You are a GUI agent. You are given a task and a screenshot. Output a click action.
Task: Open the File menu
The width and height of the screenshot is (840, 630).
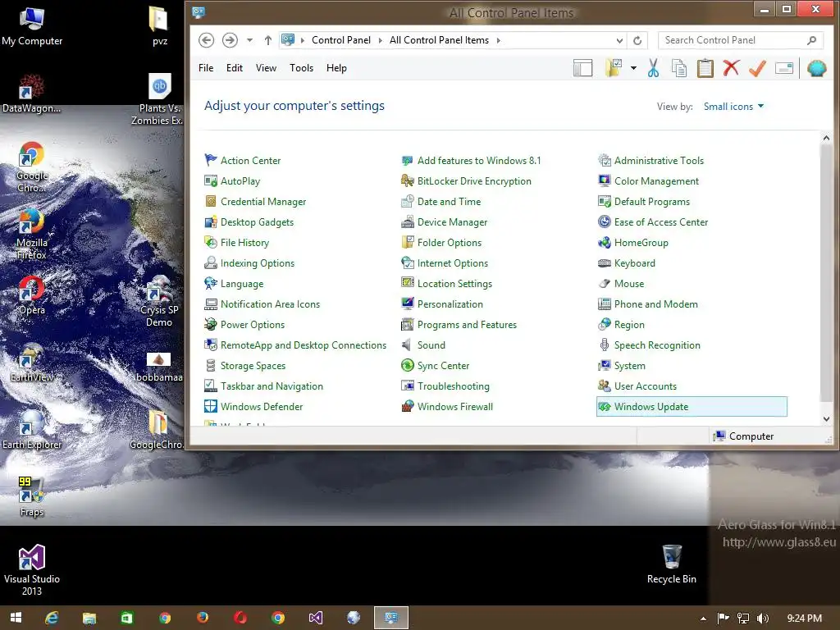206,68
